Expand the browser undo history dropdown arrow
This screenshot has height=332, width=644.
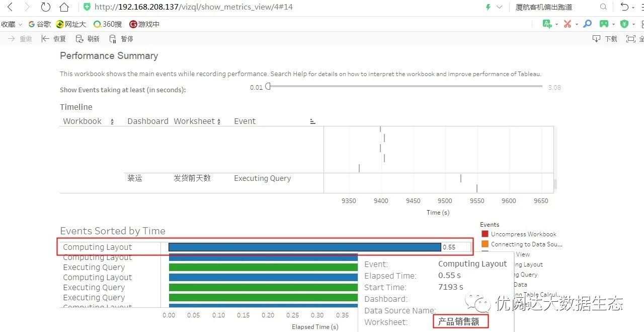click(632, 7)
